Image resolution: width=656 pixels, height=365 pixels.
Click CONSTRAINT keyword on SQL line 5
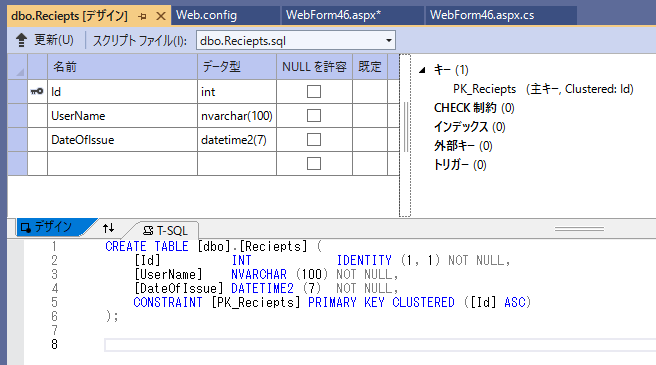tap(168, 302)
